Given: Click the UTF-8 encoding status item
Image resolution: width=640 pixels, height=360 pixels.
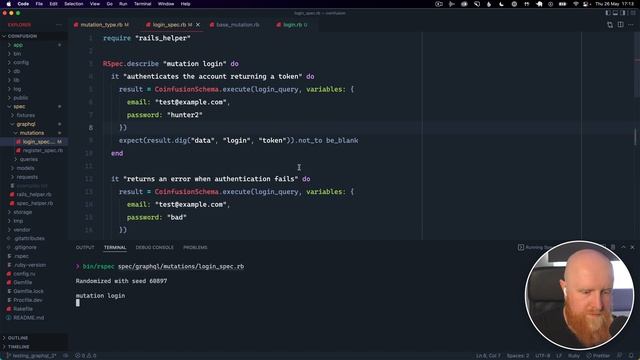Looking at the screenshot, I should (542, 356).
